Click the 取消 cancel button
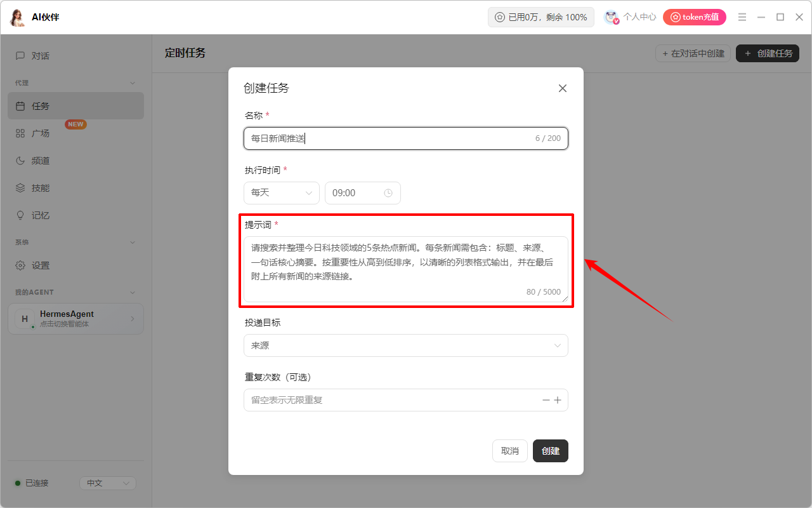The width and height of the screenshot is (812, 508). click(x=510, y=451)
